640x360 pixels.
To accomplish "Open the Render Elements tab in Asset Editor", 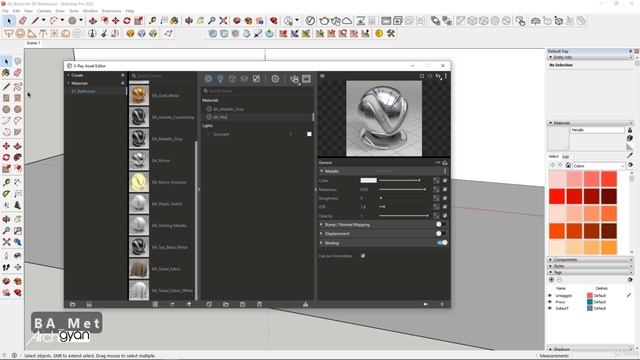I will 244,79.
